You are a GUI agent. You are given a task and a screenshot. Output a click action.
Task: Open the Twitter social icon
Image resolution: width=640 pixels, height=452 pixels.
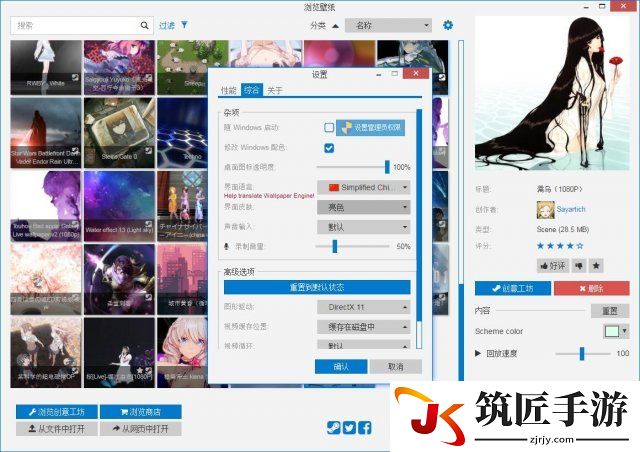(x=349, y=428)
